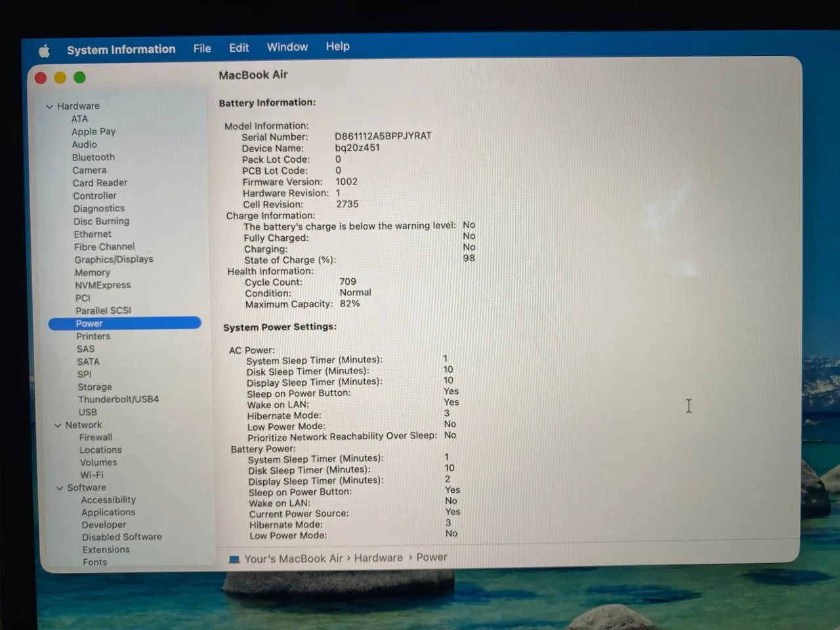Select Disabled Software in the sidebar
Image resolution: width=840 pixels, height=630 pixels.
[x=121, y=537]
